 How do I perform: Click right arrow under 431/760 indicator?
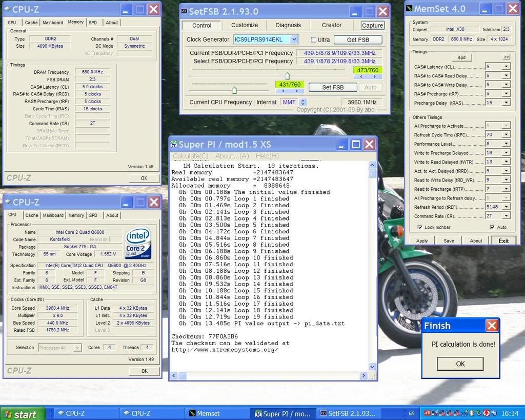pyautogui.click(x=297, y=91)
